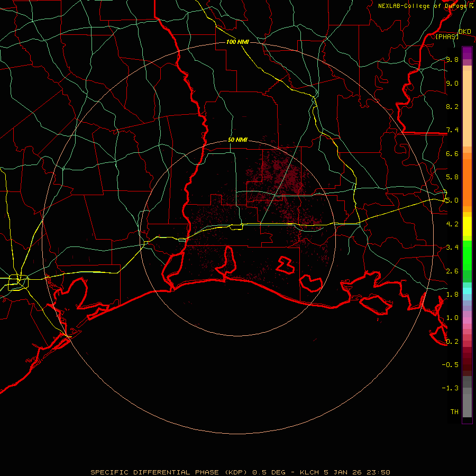Select the -0.5 scale label

pos(450,364)
